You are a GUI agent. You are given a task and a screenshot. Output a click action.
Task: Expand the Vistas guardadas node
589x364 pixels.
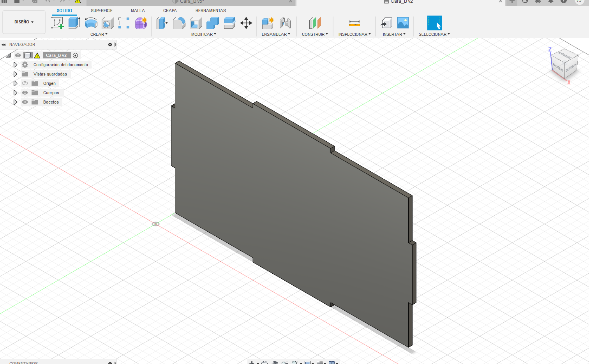point(15,74)
